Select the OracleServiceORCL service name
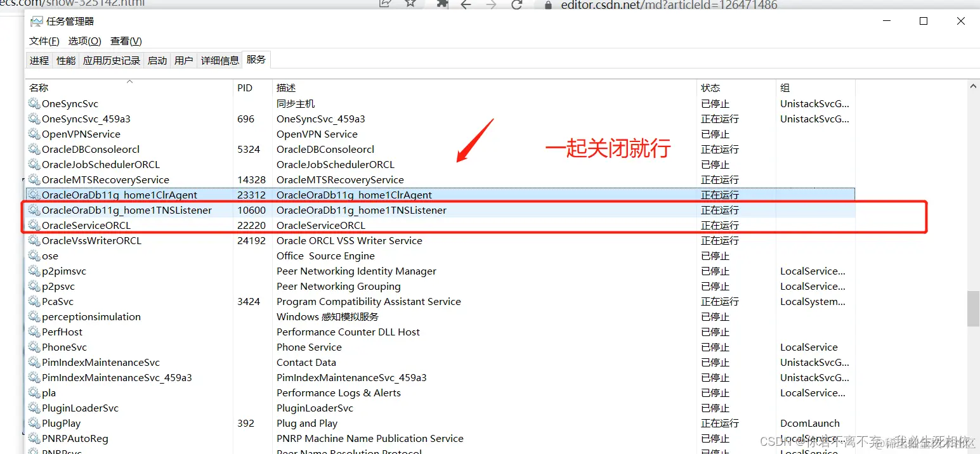980x454 pixels. (x=86, y=225)
